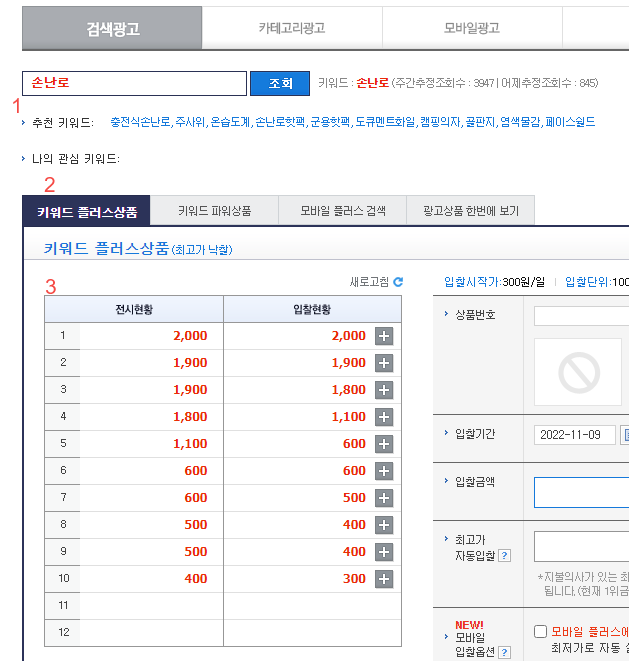Image resolution: width=629 pixels, height=661 pixels.
Task: Open calendar icon beside 2022-11-09 date
Action: coord(625,435)
